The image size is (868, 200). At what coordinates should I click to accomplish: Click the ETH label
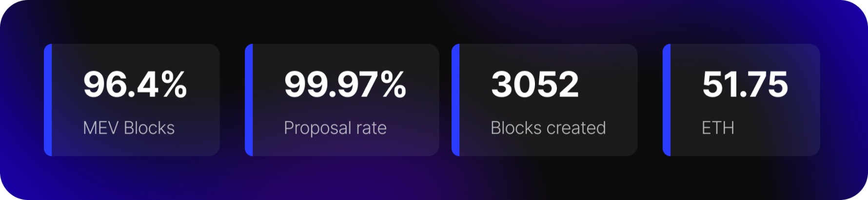click(718, 128)
